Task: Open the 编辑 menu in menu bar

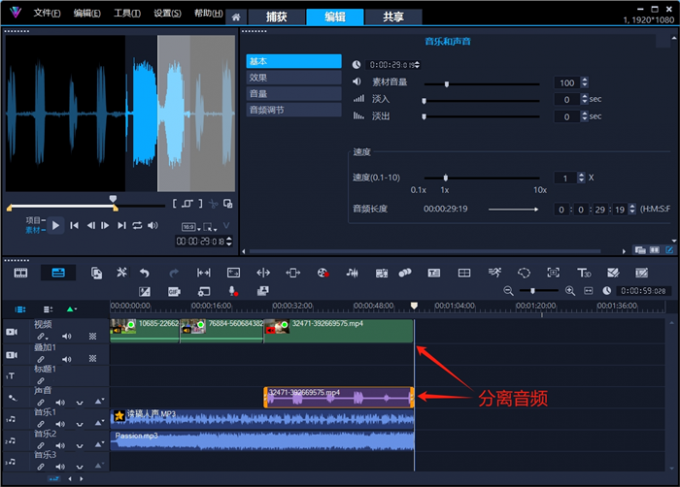Action: click(87, 13)
